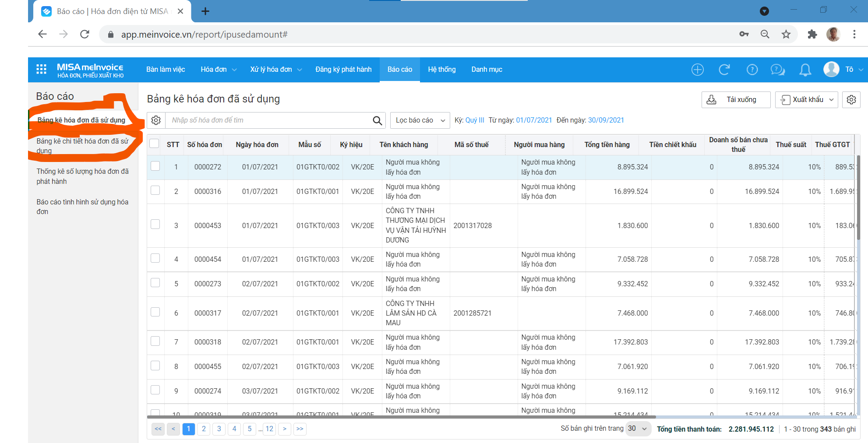Image resolution: width=868 pixels, height=443 pixels.
Task: Open the Hệ thống menu
Action: pyautogui.click(x=441, y=70)
